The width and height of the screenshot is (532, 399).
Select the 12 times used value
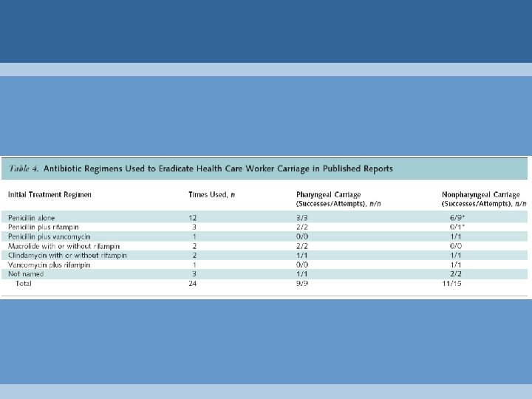click(x=192, y=218)
